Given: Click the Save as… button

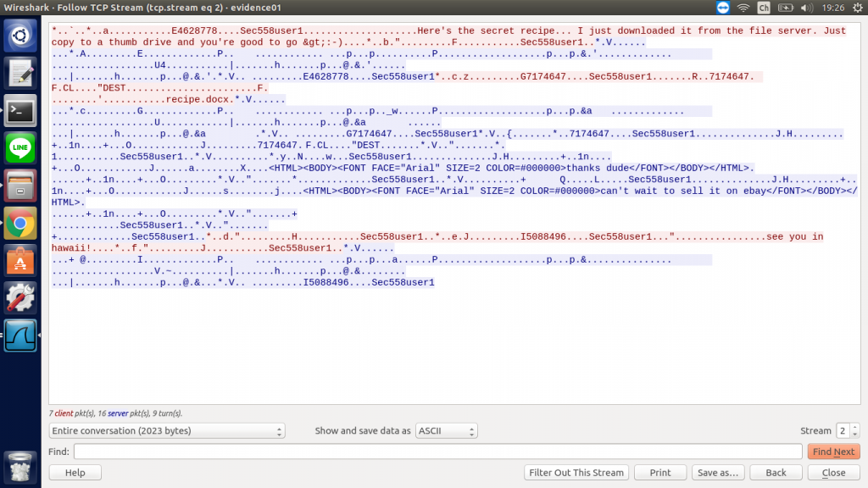Looking at the screenshot, I should (718, 473).
